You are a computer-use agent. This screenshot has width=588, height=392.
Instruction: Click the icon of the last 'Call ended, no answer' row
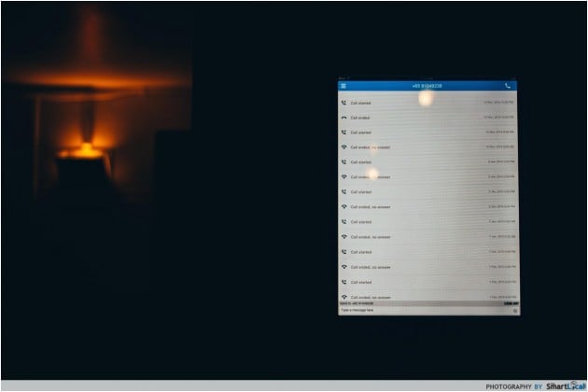point(343,297)
